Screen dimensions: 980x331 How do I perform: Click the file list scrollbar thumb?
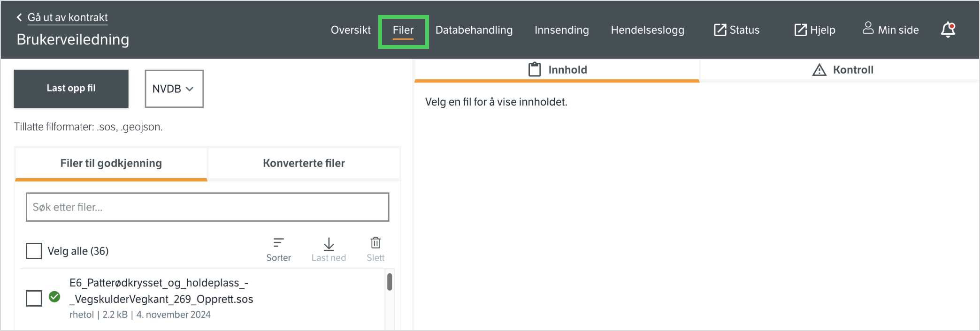pyautogui.click(x=390, y=282)
